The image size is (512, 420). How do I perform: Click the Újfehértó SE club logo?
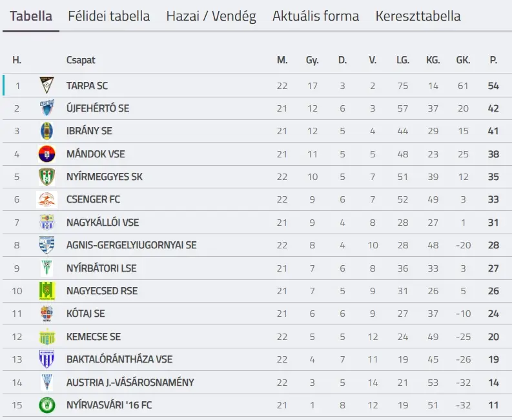(x=46, y=108)
